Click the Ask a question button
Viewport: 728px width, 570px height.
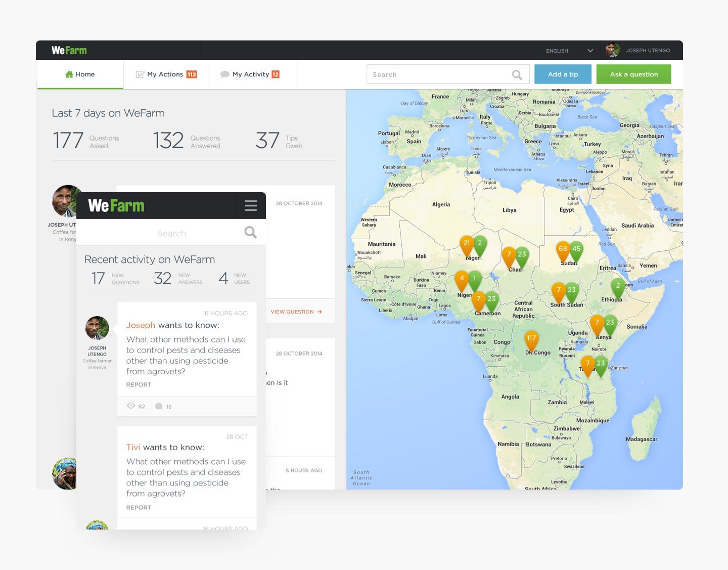coord(633,74)
